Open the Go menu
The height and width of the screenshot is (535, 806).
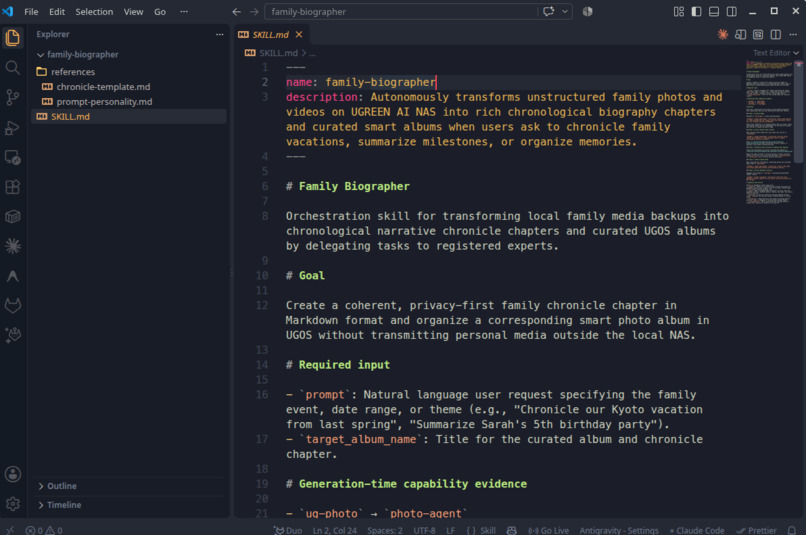click(160, 11)
